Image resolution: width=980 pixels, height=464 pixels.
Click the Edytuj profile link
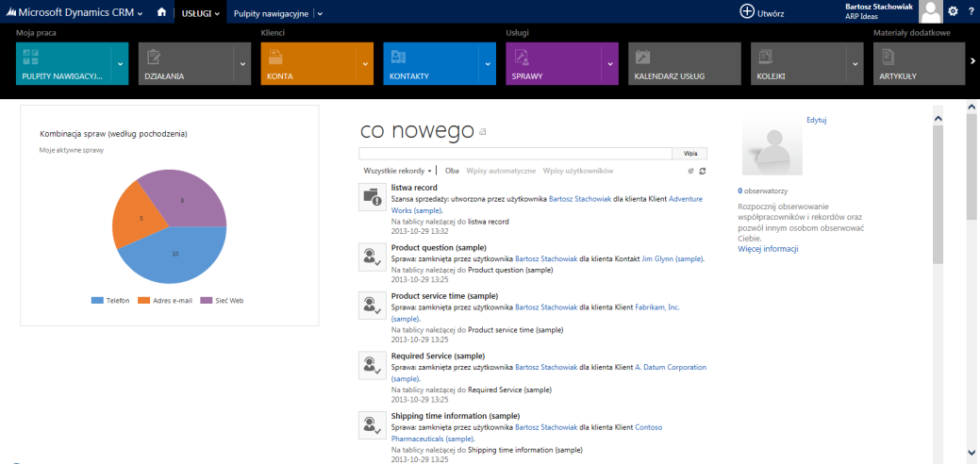pos(817,120)
